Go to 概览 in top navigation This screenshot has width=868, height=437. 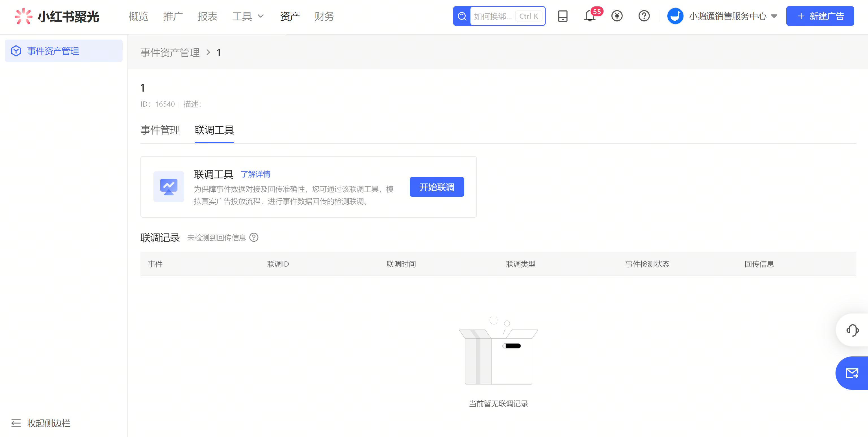point(138,16)
